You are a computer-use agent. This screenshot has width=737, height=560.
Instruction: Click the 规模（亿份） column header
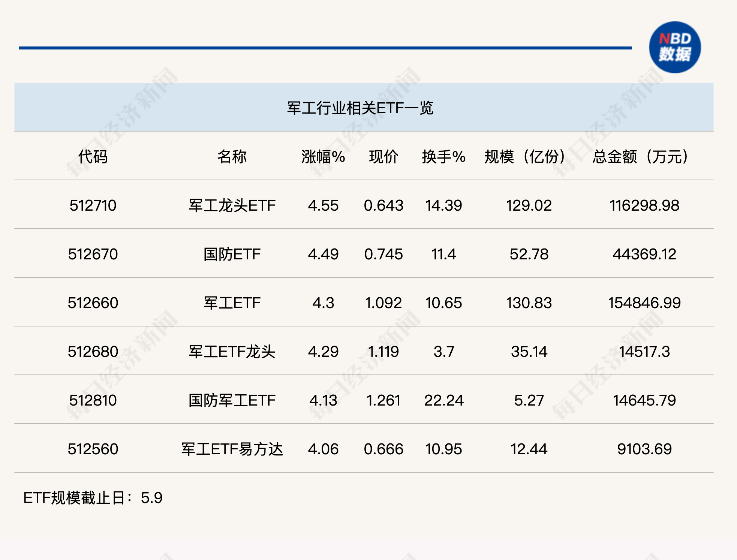coord(525,156)
